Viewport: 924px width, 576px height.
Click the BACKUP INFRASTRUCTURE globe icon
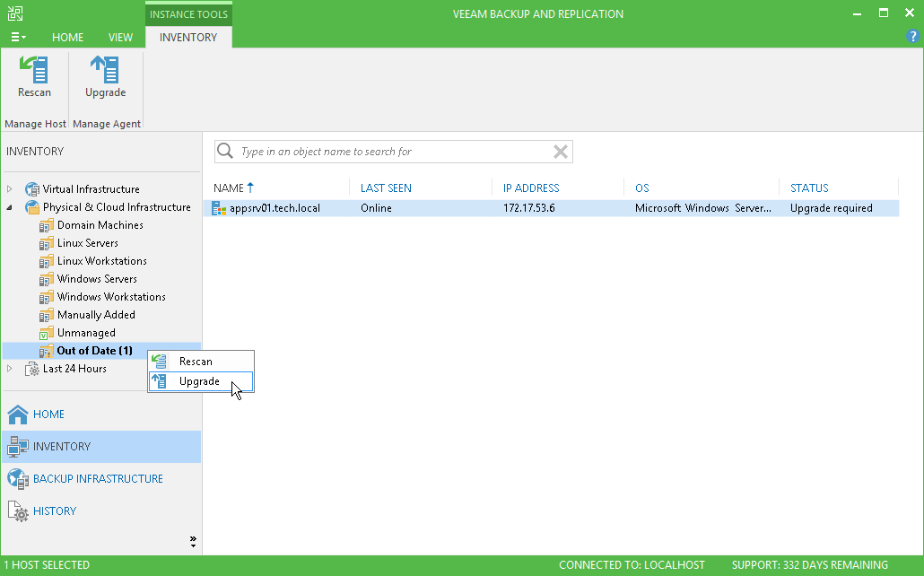click(x=18, y=479)
